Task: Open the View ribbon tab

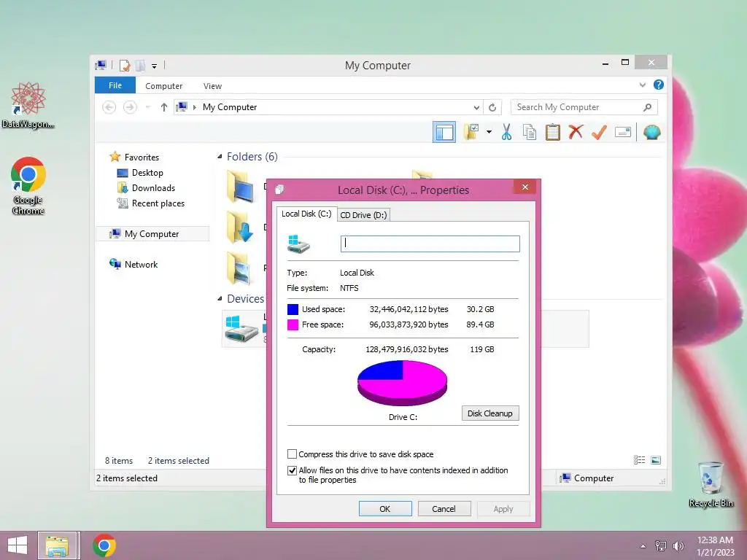Action: [x=212, y=86]
